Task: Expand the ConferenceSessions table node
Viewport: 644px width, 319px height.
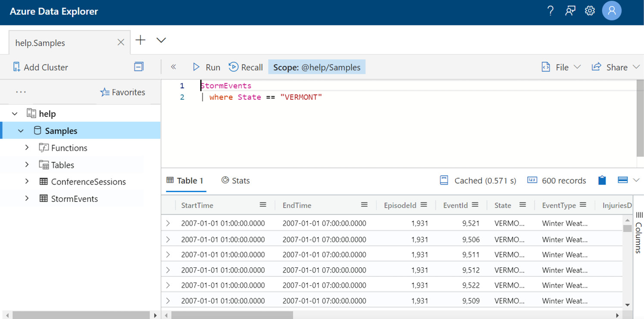Action: pos(27,182)
